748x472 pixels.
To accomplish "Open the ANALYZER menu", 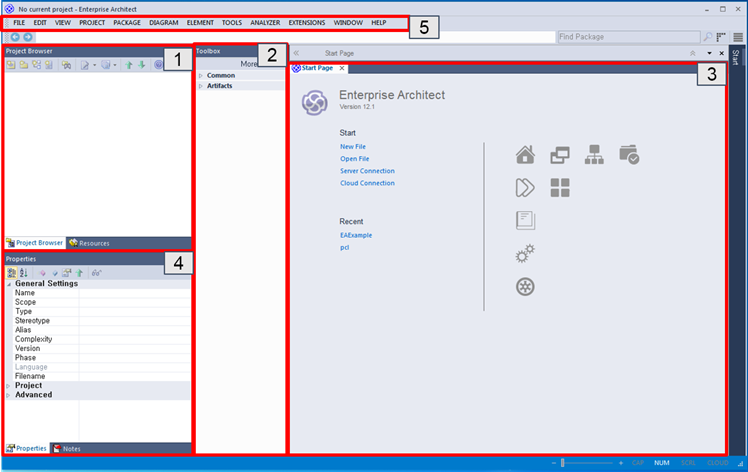I will pyautogui.click(x=265, y=22).
